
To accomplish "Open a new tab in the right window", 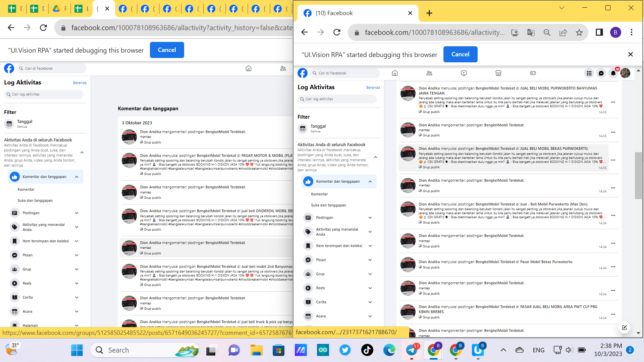I will pos(429,13).
